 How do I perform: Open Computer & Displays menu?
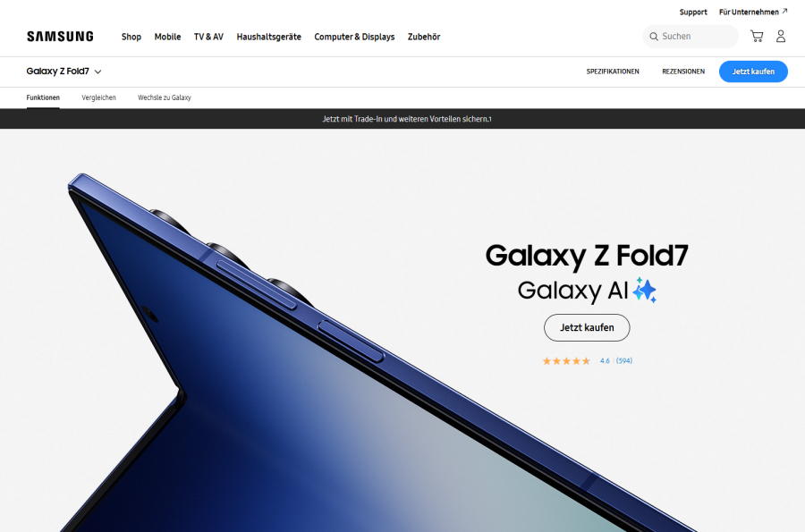point(354,37)
